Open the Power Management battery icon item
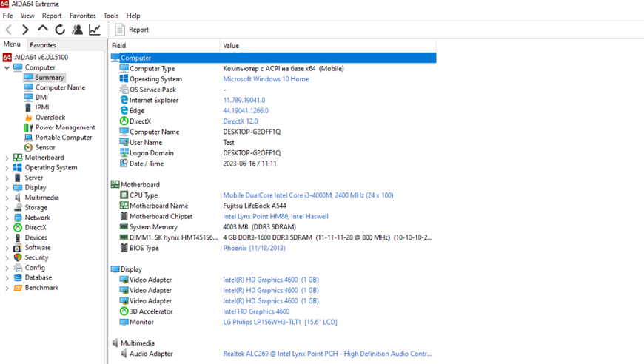 (28, 127)
